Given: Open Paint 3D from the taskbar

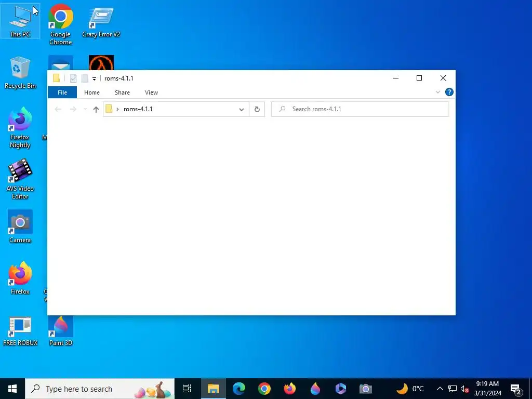Looking at the screenshot, I should [315, 389].
